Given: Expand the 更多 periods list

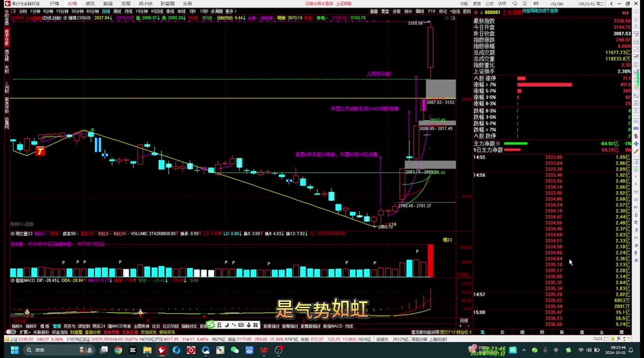Looking at the screenshot, I should coord(231,11).
